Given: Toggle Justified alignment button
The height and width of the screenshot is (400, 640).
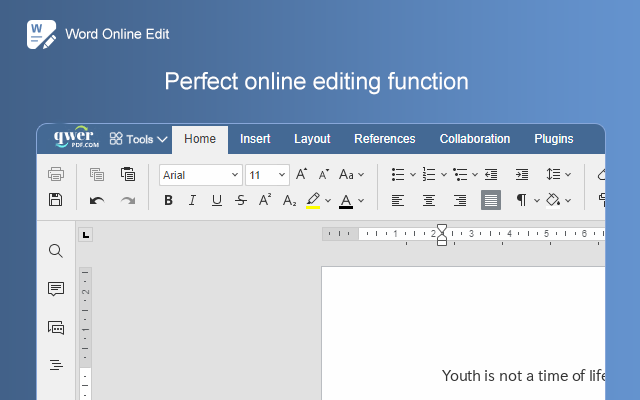Looking at the screenshot, I should coord(491,200).
